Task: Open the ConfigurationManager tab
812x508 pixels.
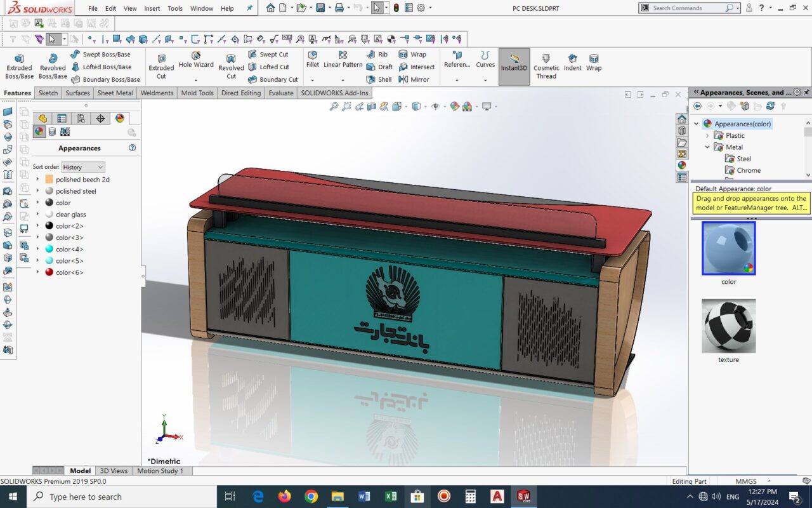Action: [x=81, y=118]
